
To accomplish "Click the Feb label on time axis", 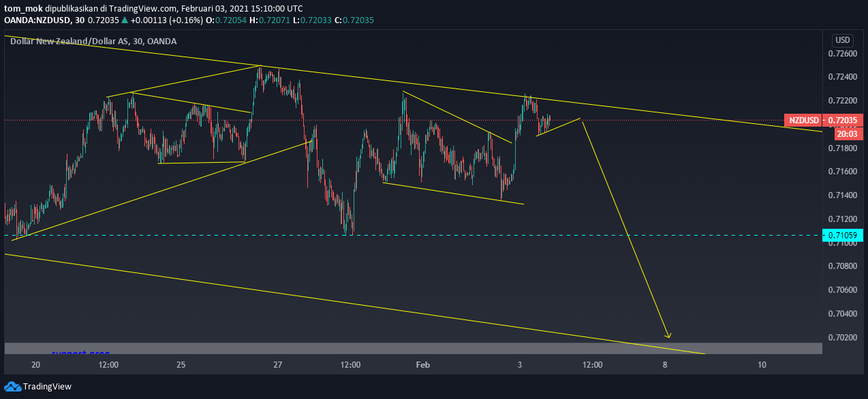I will tap(423, 365).
